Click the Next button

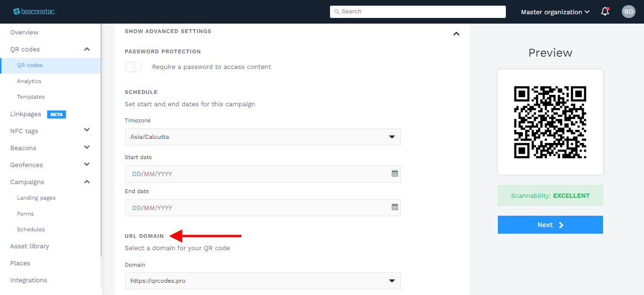tap(550, 225)
